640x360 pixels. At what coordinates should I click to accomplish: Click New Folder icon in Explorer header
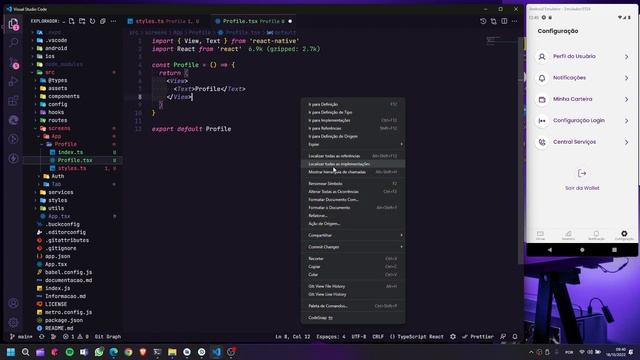(x=82, y=21)
